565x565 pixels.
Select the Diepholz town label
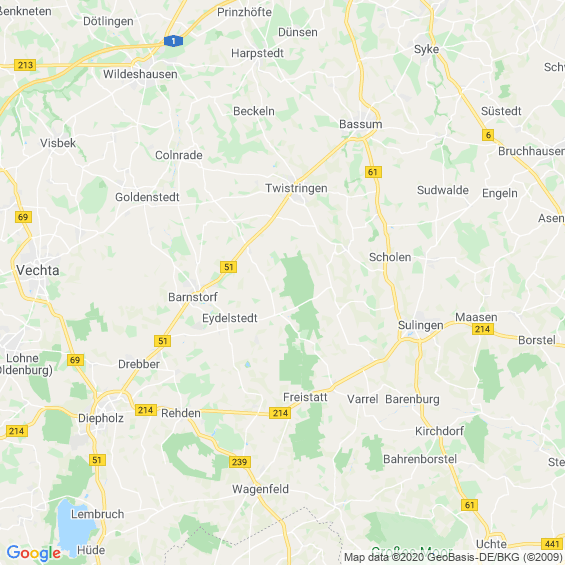tap(101, 418)
